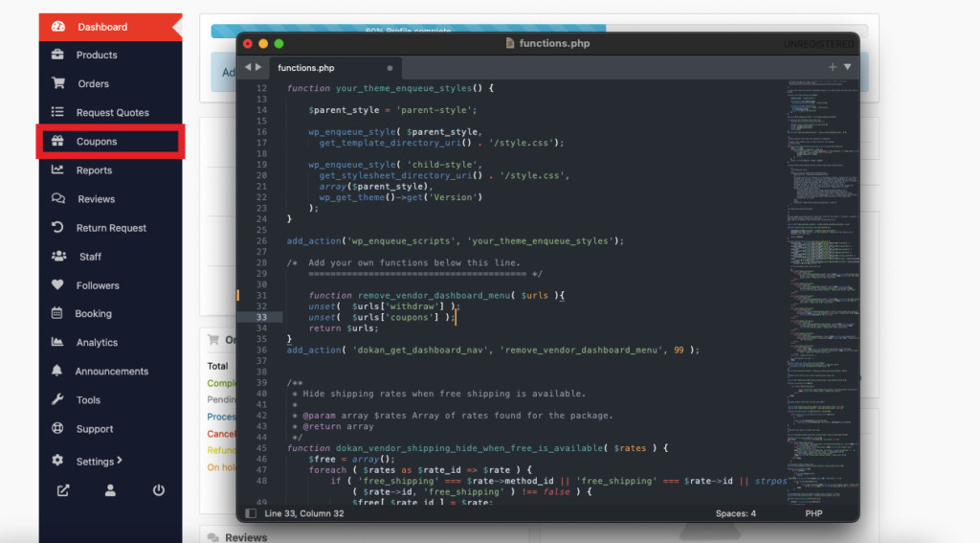Go to next tab with right arrow

coord(258,67)
